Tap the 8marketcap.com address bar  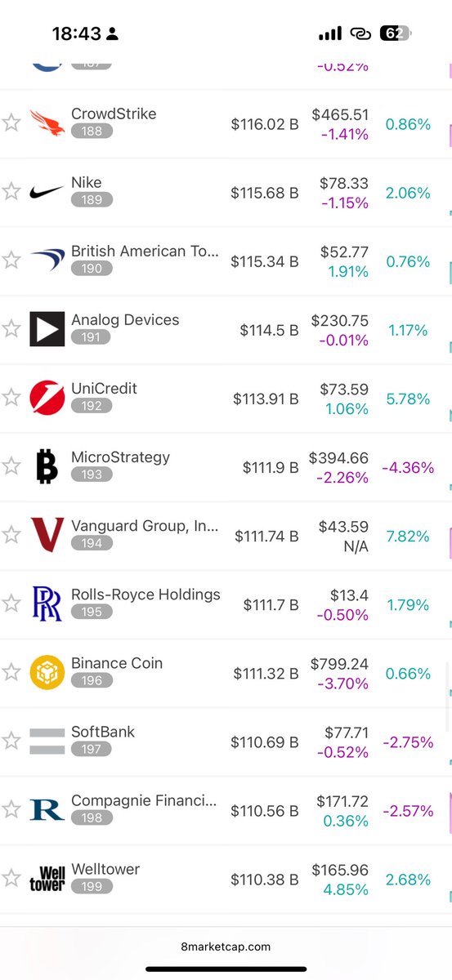point(226,947)
